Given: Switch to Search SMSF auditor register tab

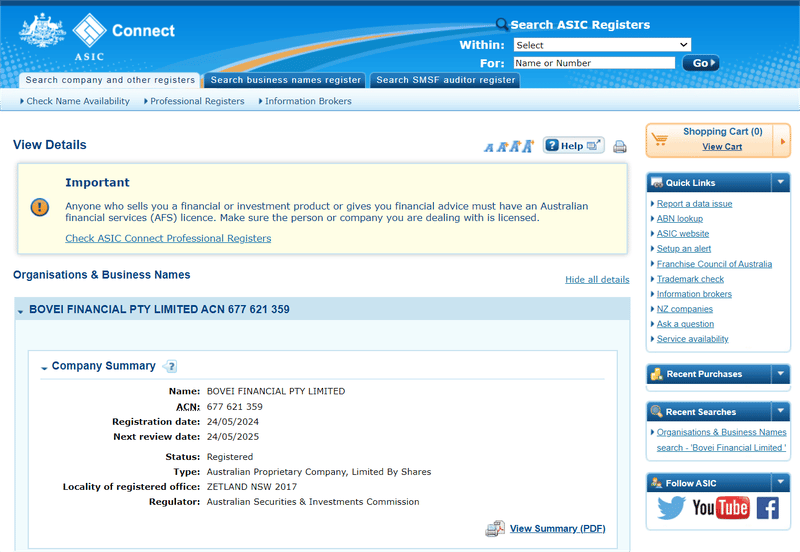Looking at the screenshot, I should pos(445,80).
